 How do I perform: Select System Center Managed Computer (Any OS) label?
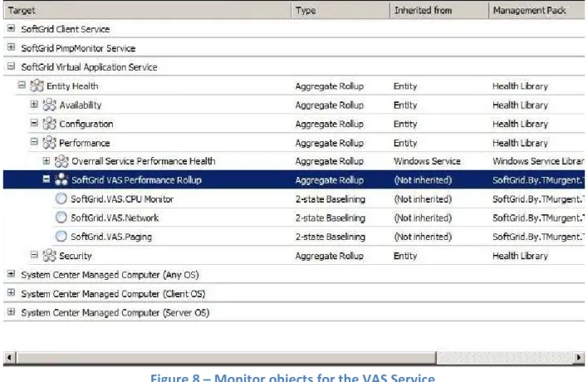tap(110, 275)
